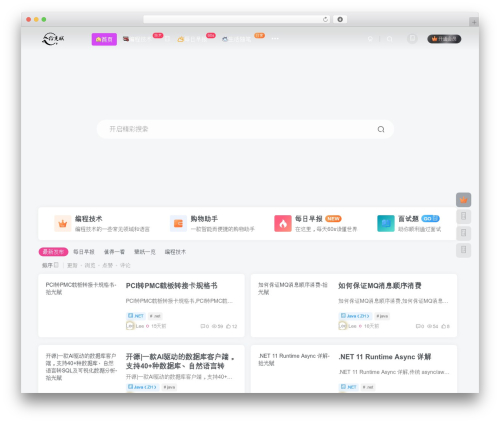The width and height of the screenshot is (500, 423).
Task: Click the 面试题 teal card icon
Action: (386, 223)
